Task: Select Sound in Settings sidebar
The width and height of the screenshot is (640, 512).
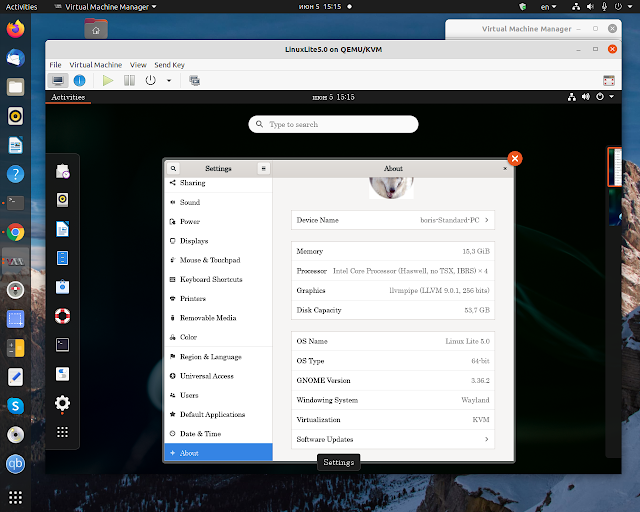Action: coord(218,202)
